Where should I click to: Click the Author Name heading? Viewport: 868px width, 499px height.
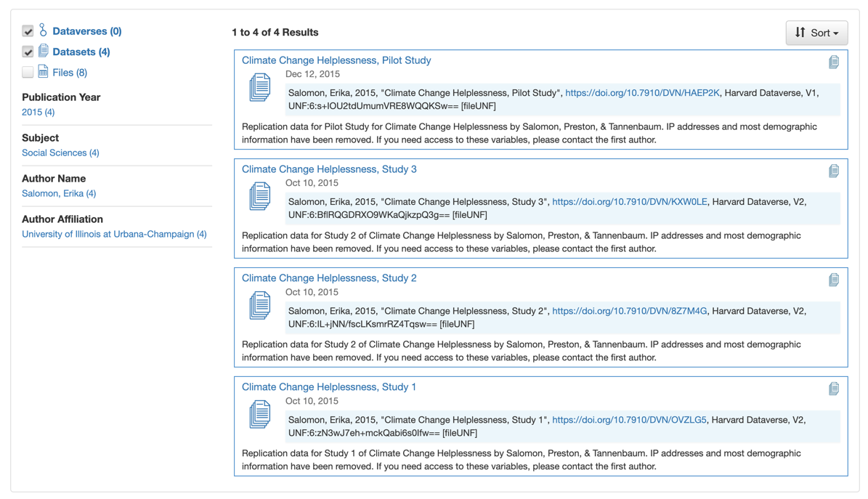click(x=54, y=179)
